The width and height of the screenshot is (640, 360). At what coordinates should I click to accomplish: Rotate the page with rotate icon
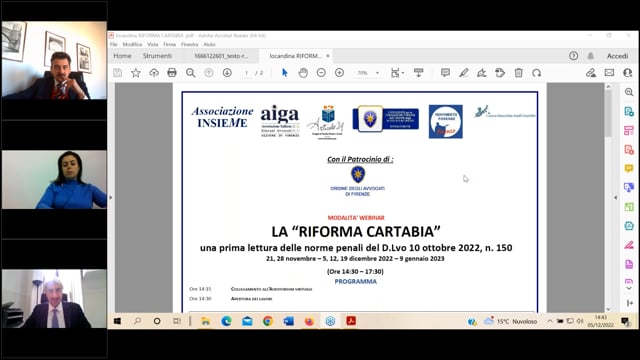(x=536, y=73)
